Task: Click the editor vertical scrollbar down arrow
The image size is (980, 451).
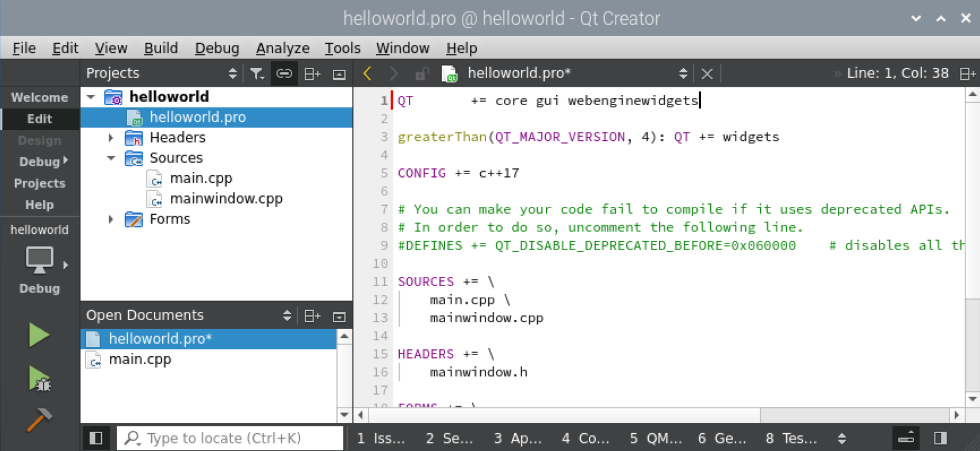Action: (972, 399)
